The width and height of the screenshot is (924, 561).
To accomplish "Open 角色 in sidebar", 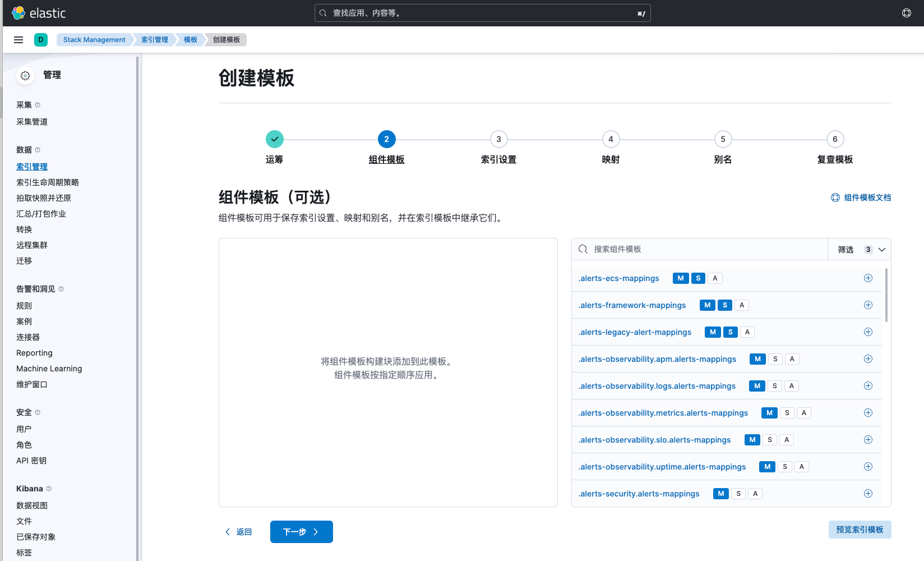I will click(x=24, y=445).
